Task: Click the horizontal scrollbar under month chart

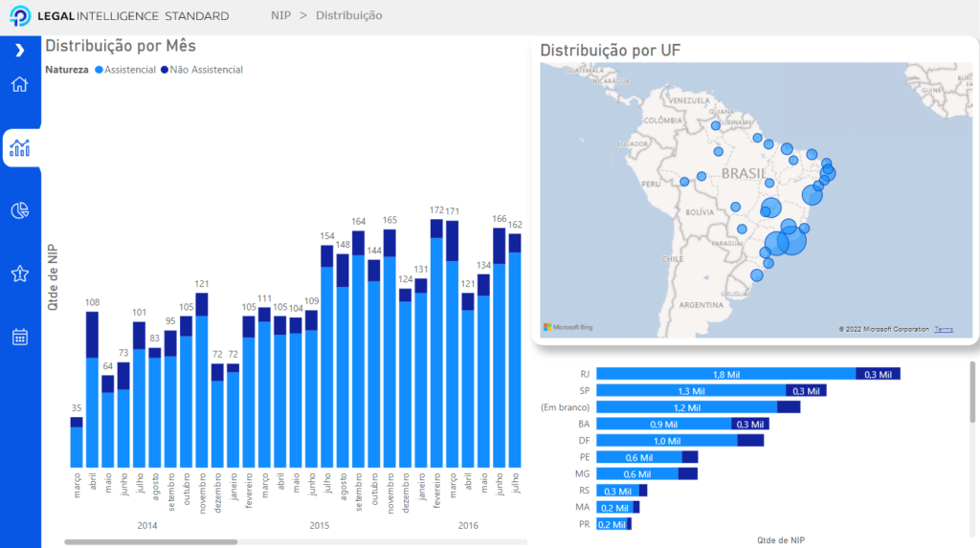Action: coord(151,541)
